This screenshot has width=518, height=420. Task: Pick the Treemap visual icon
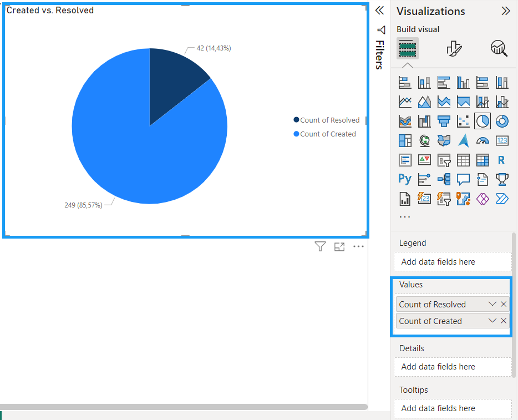[x=405, y=140]
